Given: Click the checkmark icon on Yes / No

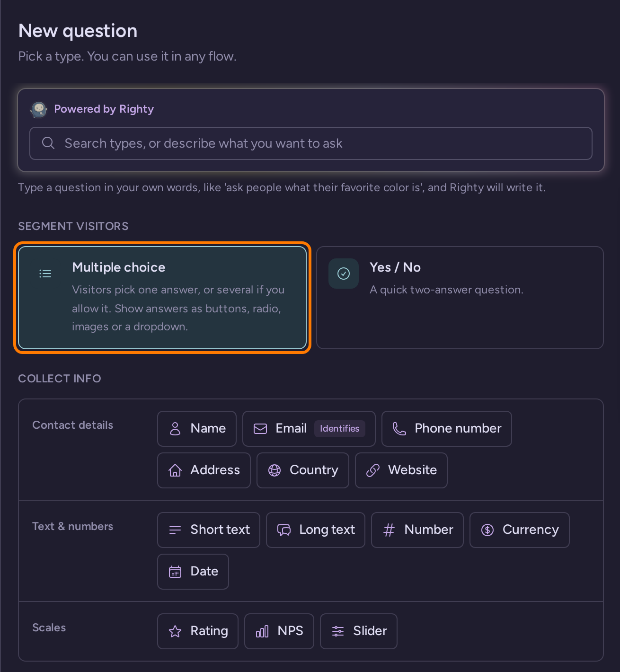Looking at the screenshot, I should pyautogui.click(x=344, y=274).
